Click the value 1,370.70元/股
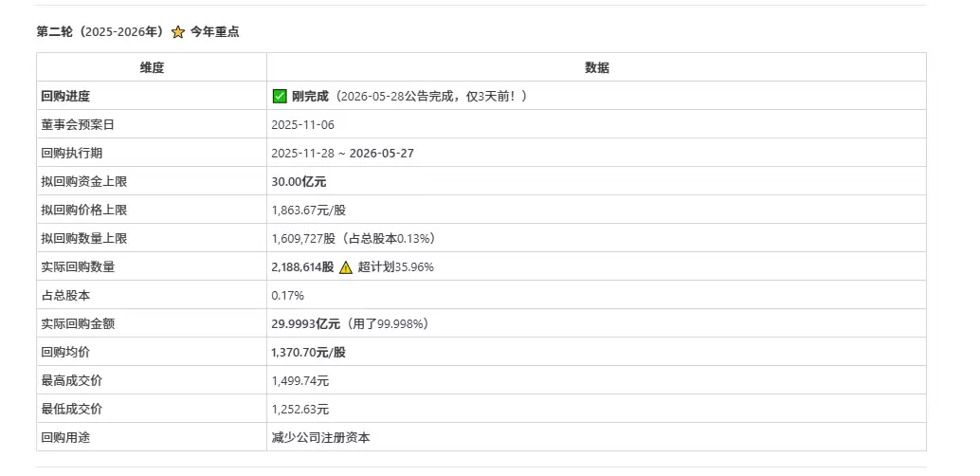This screenshot has width=980, height=476. (x=309, y=353)
